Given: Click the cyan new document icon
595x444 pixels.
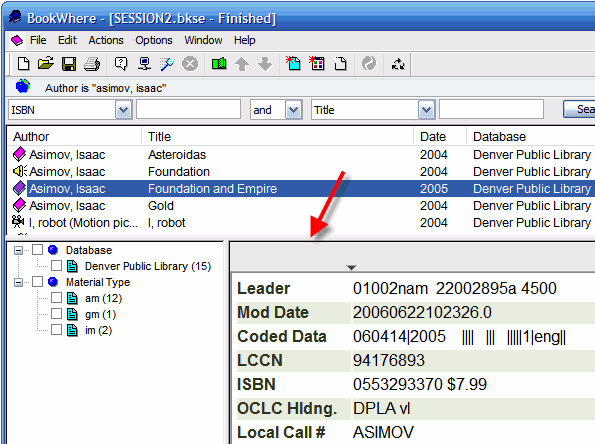Looking at the screenshot, I should click(x=293, y=63).
